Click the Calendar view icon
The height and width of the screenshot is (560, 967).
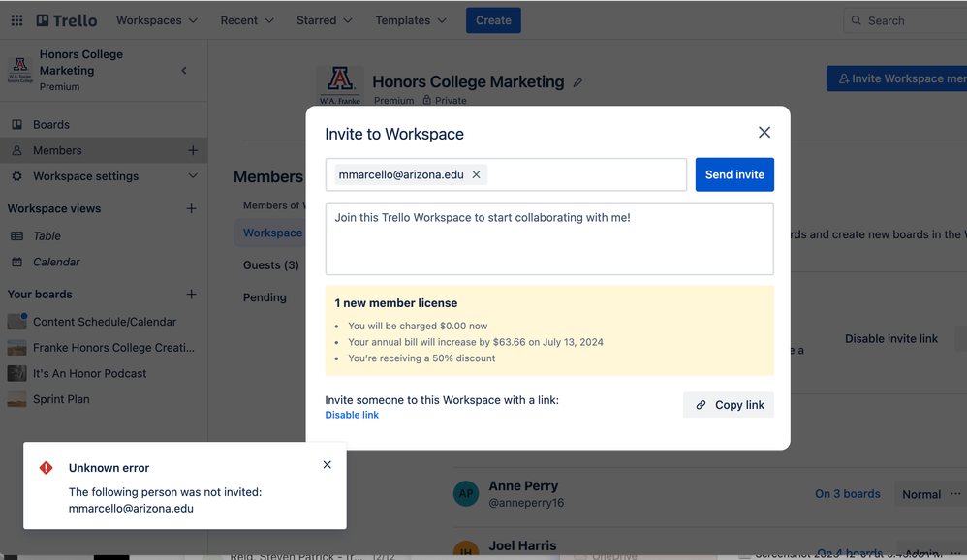pyautogui.click(x=17, y=263)
